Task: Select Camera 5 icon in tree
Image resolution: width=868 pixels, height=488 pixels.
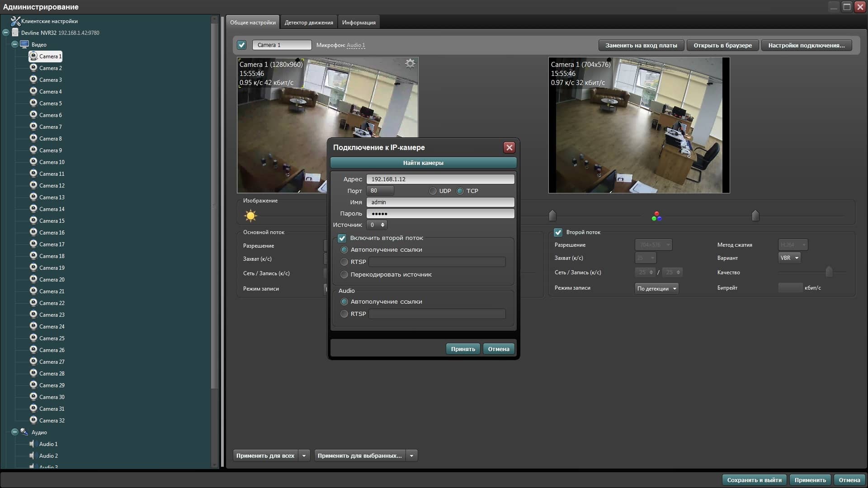Action: (x=33, y=103)
